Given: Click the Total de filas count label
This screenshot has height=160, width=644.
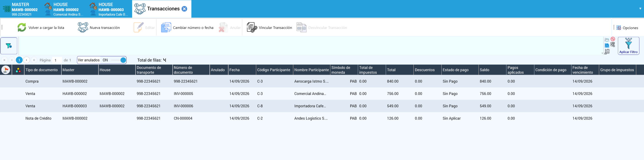Looking at the screenshot, I should [x=152, y=60].
